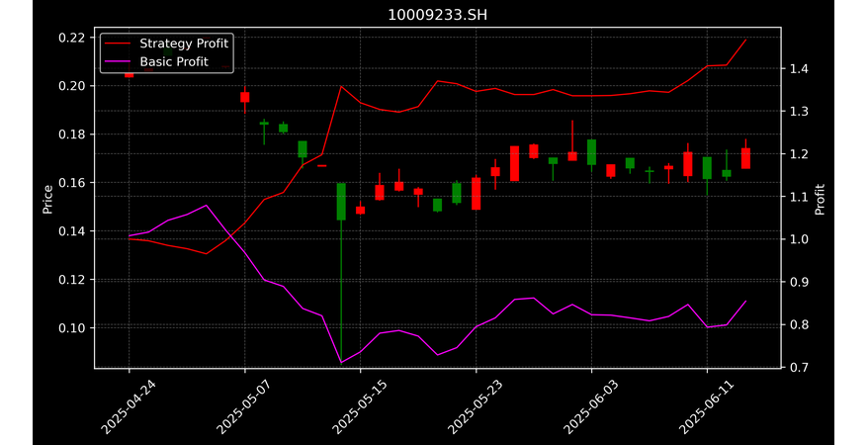Click the 0.20 price tick label
Image resolution: width=868 pixels, height=445 pixels.
[x=72, y=86]
